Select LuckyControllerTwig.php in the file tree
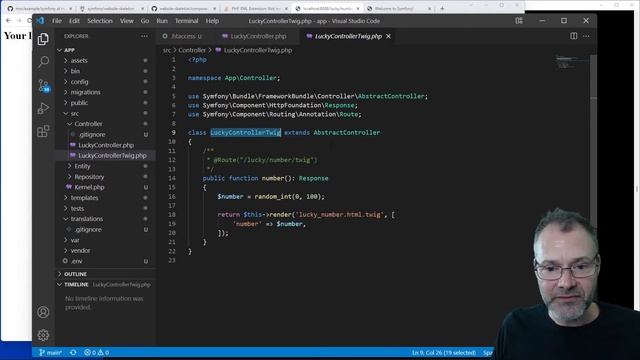 105,156
